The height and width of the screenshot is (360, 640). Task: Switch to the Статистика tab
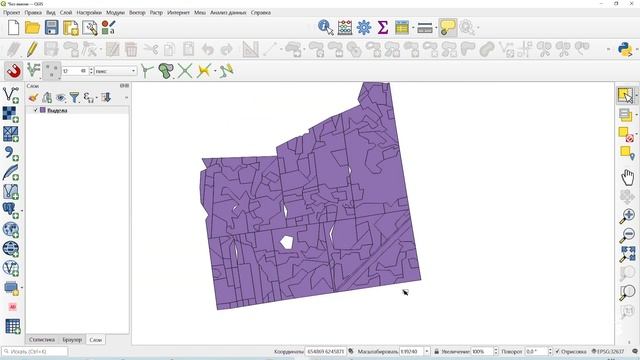[42, 340]
